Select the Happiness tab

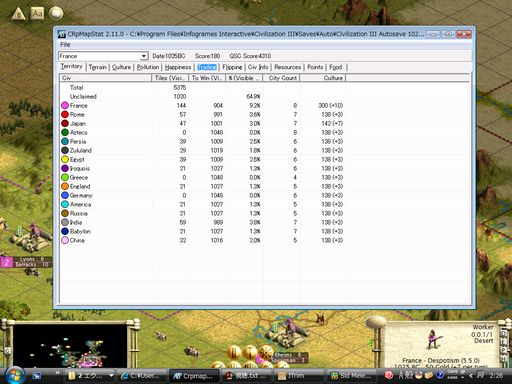pyautogui.click(x=178, y=67)
